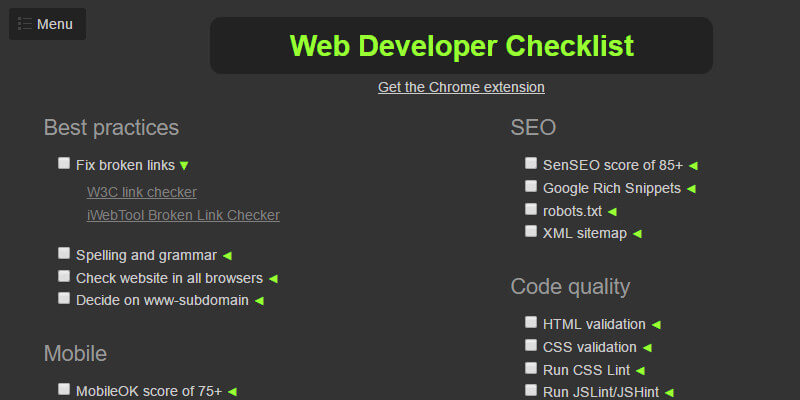The width and height of the screenshot is (800, 400).
Task: Expand the SenSEO score arrow
Action: coord(693,166)
